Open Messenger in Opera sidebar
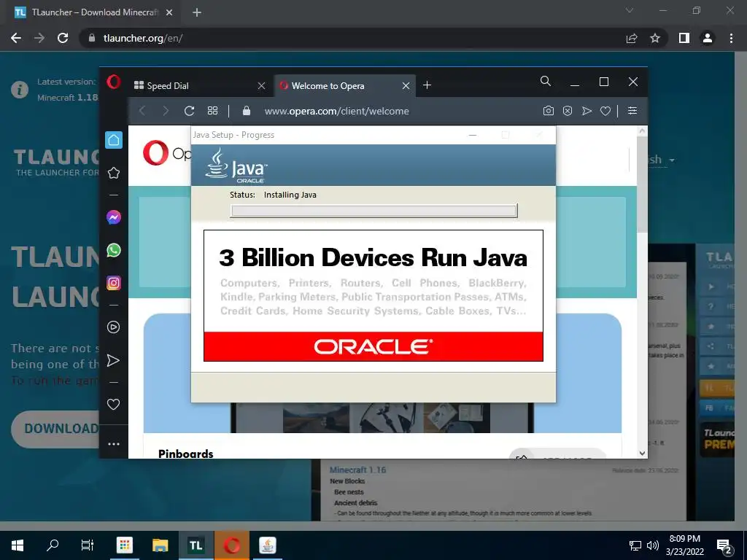This screenshot has width=747, height=560. tap(113, 217)
